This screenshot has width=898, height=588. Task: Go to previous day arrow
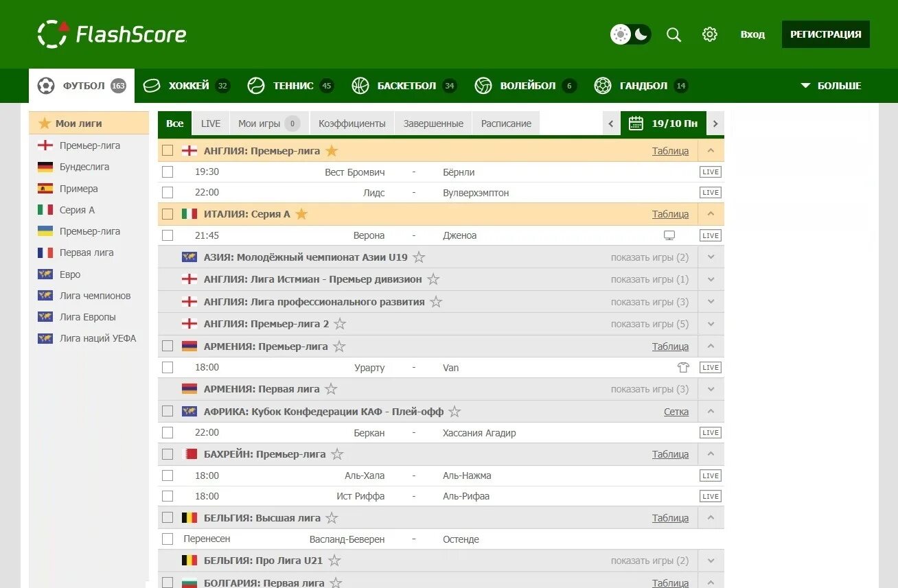(611, 124)
